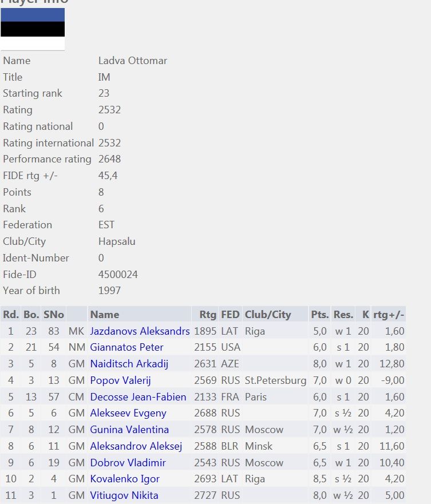
Task: Open Aleksandrov Aleksej player link
Action: point(136,446)
